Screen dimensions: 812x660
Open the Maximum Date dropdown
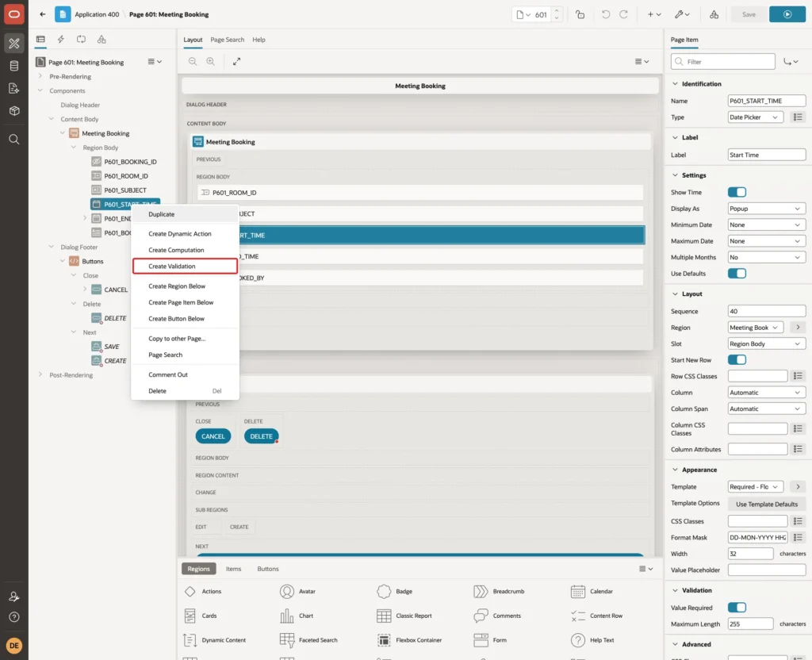click(767, 241)
